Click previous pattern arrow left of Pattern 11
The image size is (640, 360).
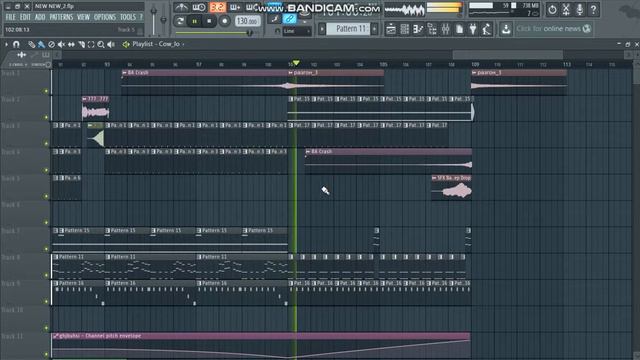(322, 29)
